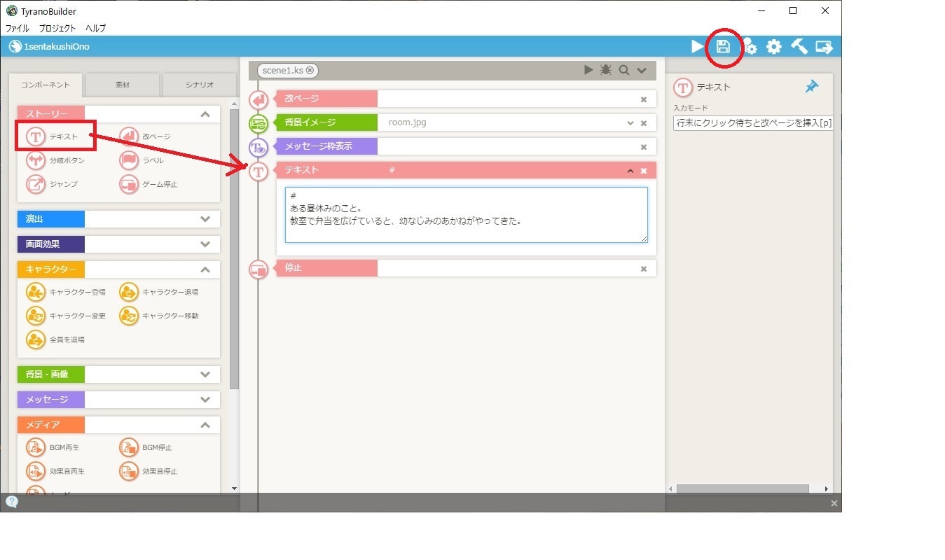
Task: Select the キャラクター登場 component
Action: (66, 292)
